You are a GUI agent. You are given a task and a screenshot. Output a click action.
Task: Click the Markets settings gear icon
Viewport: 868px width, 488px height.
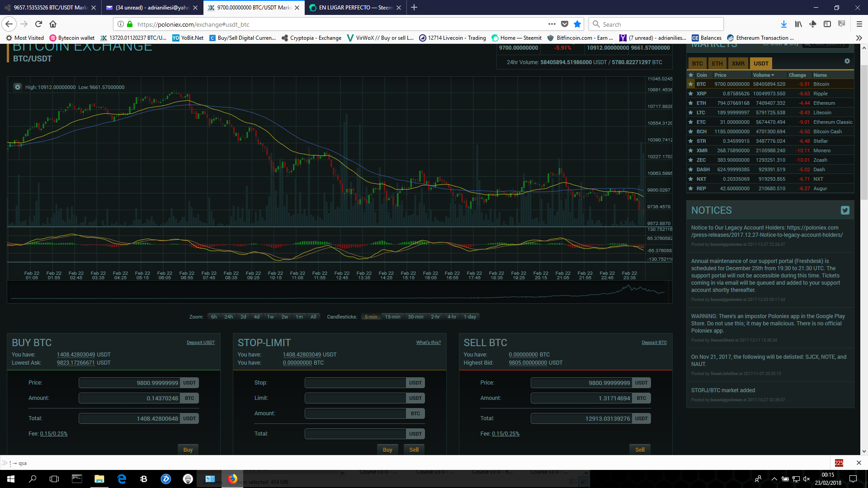coord(847,61)
